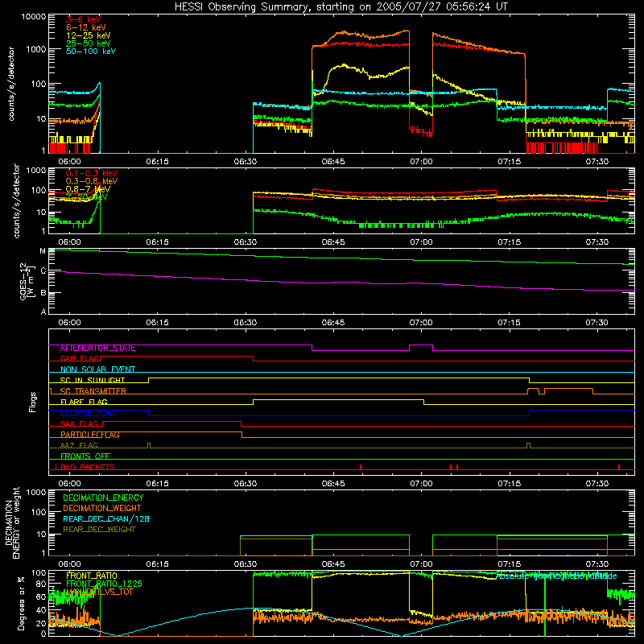Image resolution: width=644 pixels, height=644 pixels.
Task: Click the NON_SOLAR_EVENT flag label
Action: click(97, 369)
